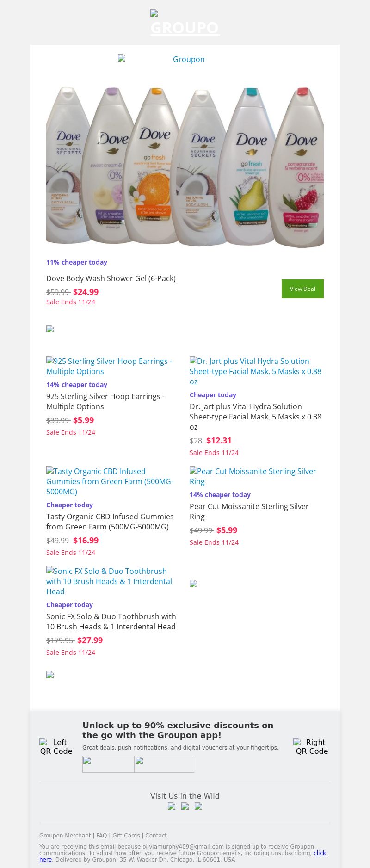Open the Gift Cards footer link
The width and height of the screenshot is (370, 868).
[126, 835]
